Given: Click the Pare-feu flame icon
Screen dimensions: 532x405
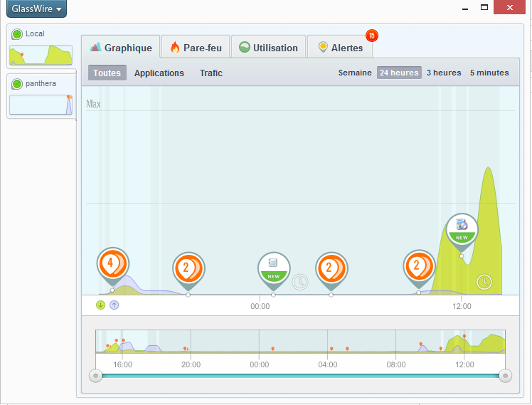Looking at the screenshot, I should (175, 47).
